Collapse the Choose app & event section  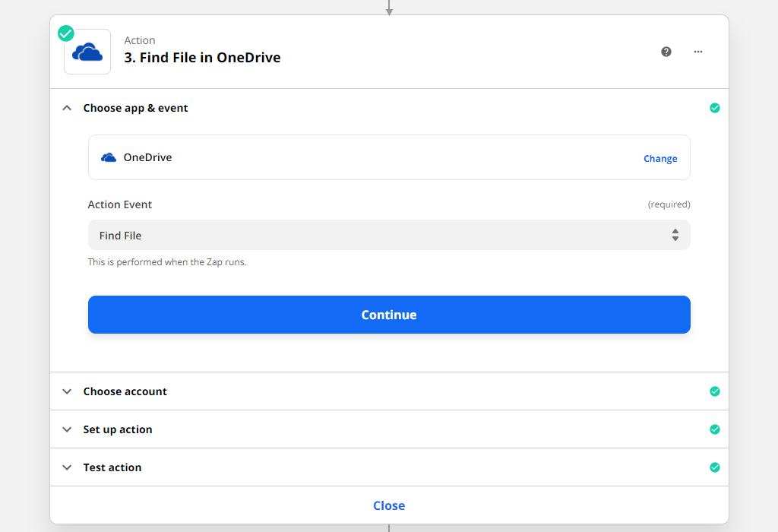tap(67, 108)
